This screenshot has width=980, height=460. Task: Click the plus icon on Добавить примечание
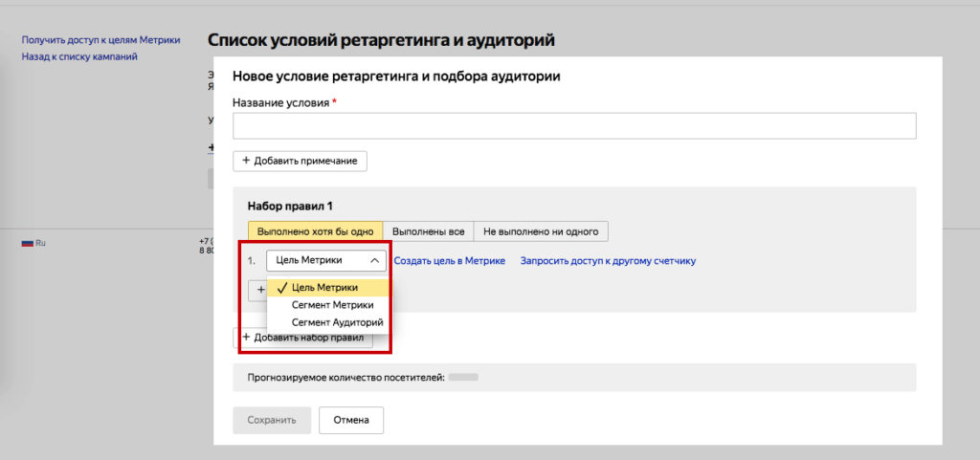pyautogui.click(x=246, y=161)
